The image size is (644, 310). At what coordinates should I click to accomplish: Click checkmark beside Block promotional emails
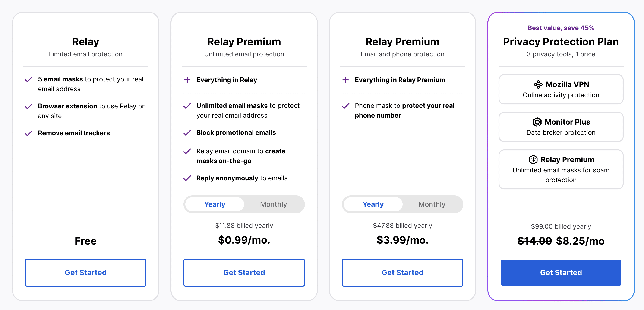[x=187, y=133]
